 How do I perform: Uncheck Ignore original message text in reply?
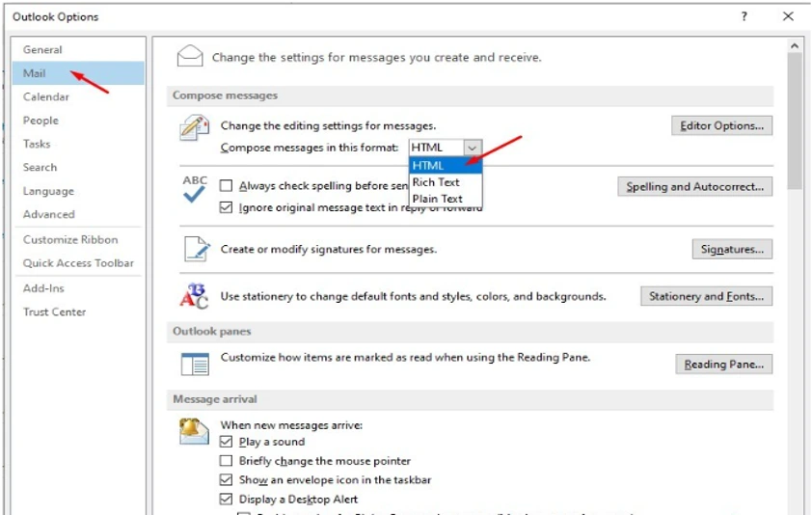[x=226, y=207]
